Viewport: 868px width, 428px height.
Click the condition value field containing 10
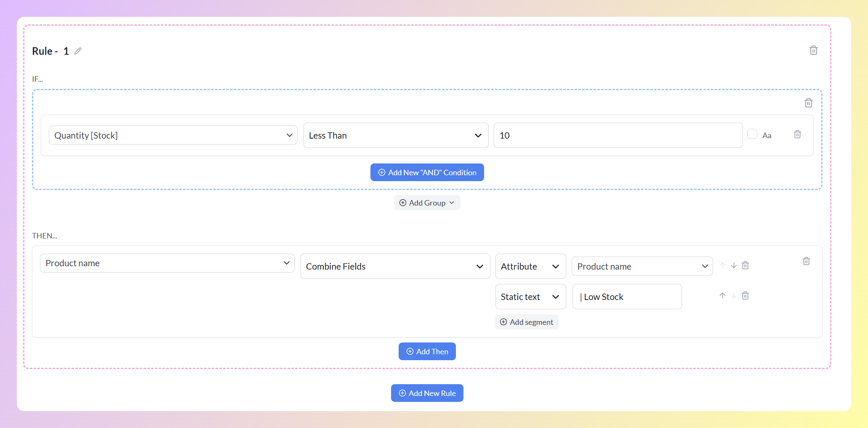coord(618,135)
